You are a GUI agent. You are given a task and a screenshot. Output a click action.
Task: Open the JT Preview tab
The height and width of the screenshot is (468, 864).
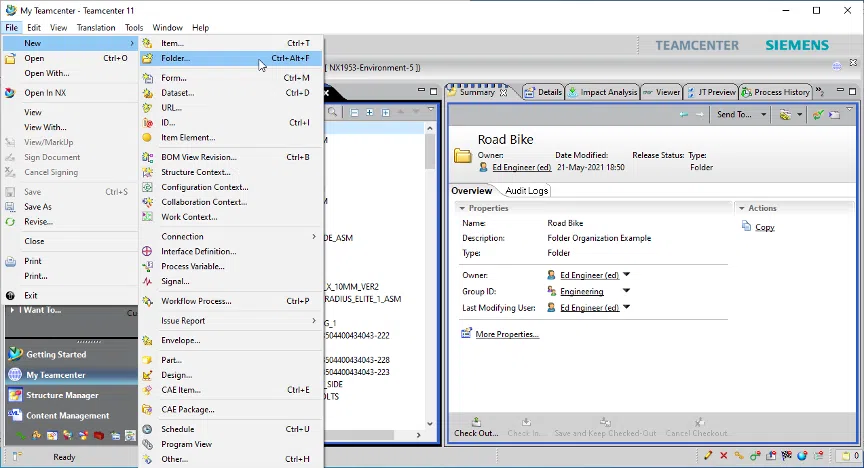pyautogui.click(x=711, y=92)
